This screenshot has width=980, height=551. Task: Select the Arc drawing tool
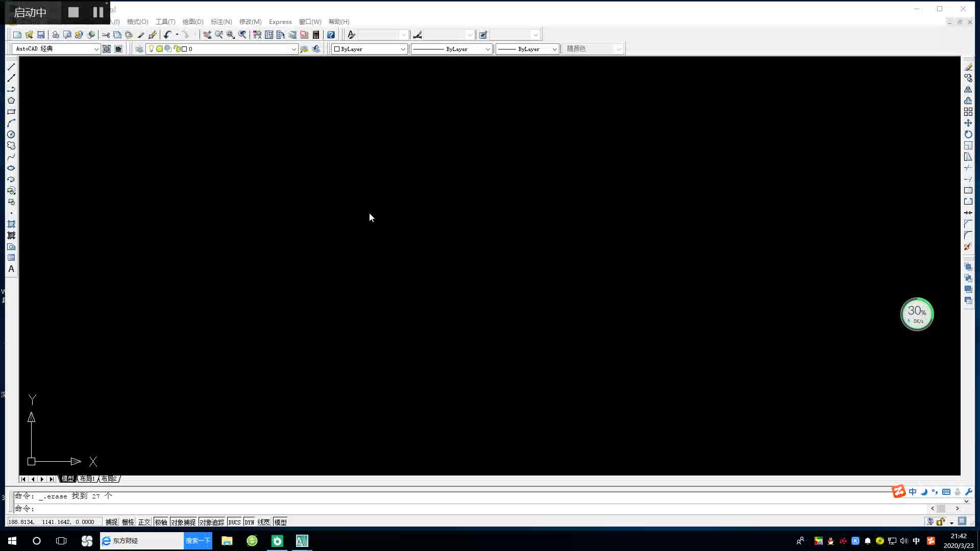pos(11,123)
